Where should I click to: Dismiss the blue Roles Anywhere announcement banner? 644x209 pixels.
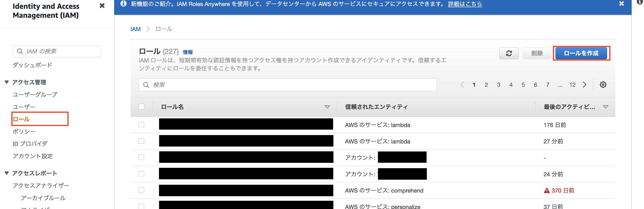click(621, 4)
